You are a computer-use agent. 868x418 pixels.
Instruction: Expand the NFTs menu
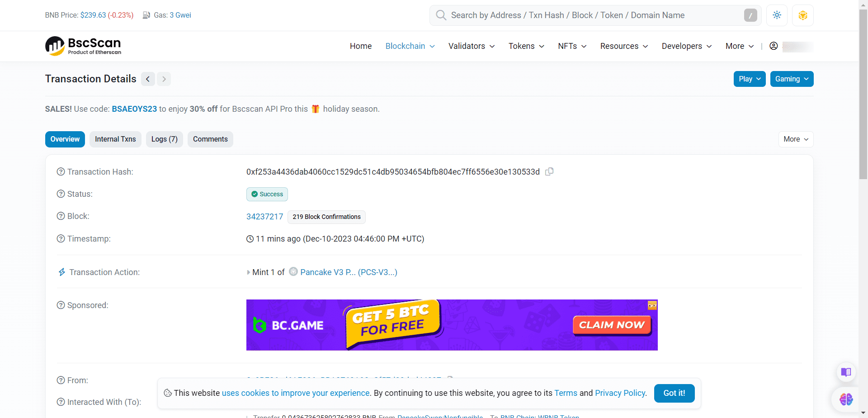[x=572, y=46]
